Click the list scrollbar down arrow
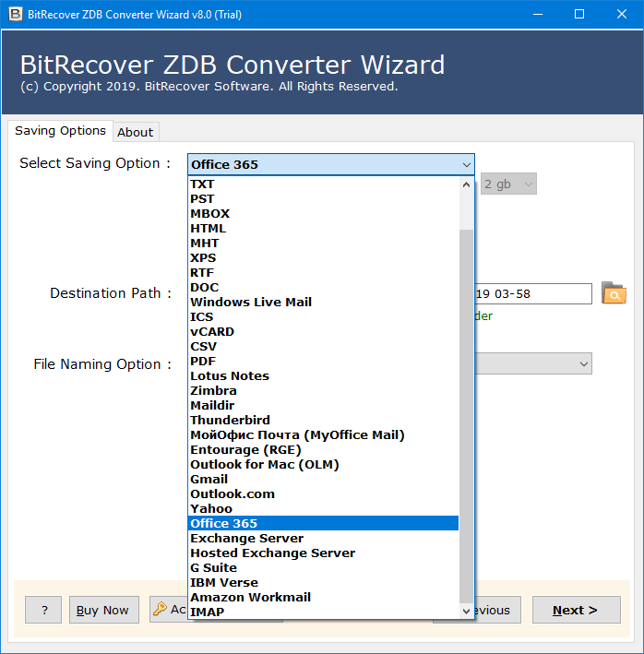644x654 pixels. tap(466, 612)
